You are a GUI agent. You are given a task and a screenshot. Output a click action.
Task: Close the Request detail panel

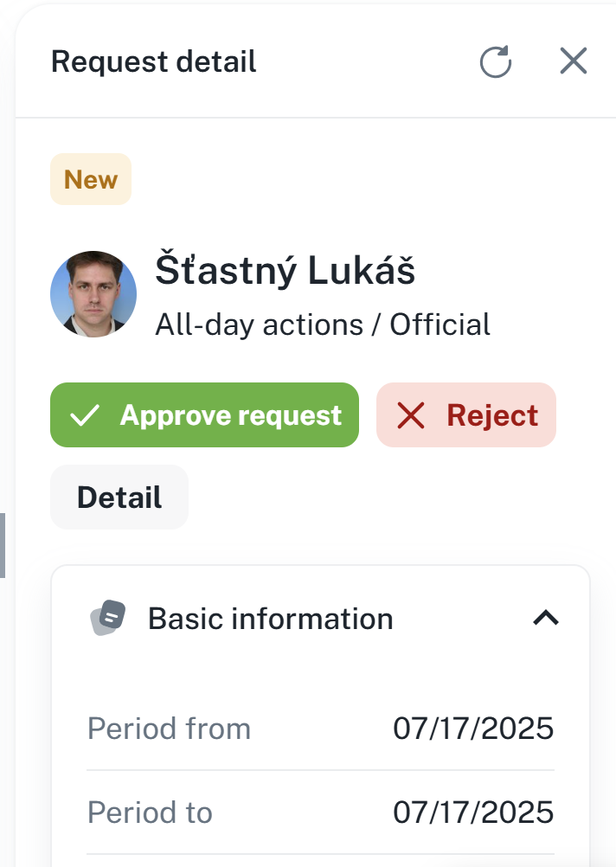pos(573,61)
